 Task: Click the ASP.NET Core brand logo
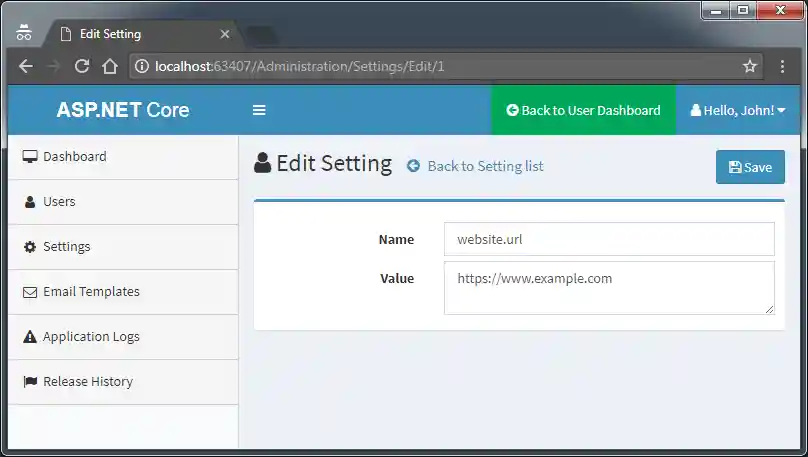coord(123,110)
